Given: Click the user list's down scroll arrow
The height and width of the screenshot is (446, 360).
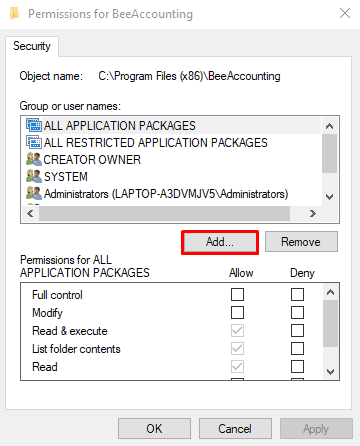Looking at the screenshot, I should (330, 197).
